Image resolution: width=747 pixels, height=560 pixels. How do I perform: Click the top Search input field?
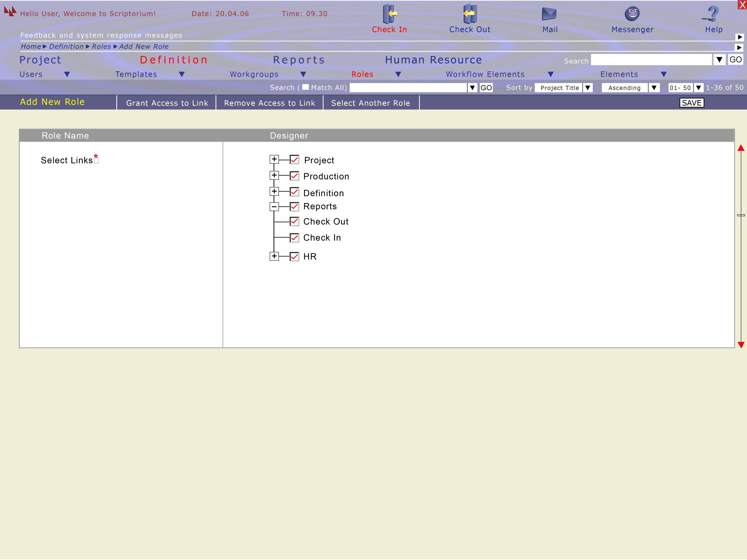(x=651, y=60)
